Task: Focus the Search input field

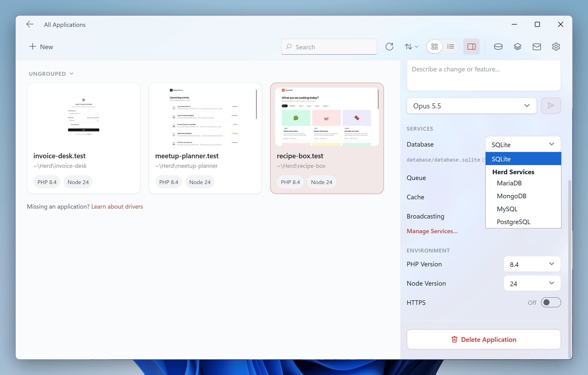Action: (329, 47)
